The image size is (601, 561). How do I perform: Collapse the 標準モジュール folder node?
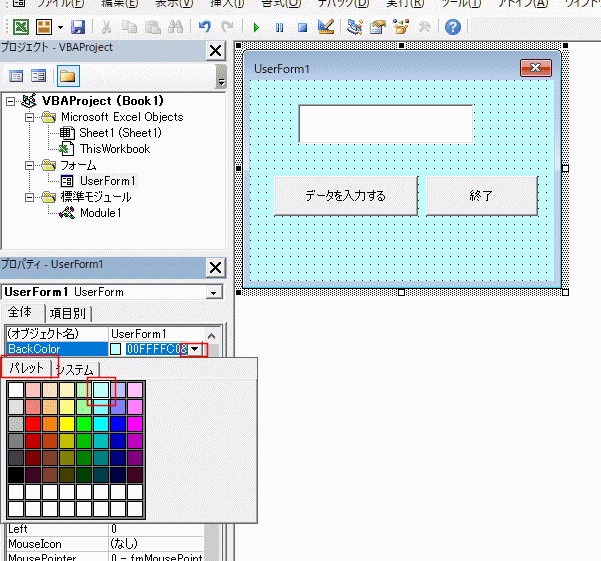tap(29, 197)
